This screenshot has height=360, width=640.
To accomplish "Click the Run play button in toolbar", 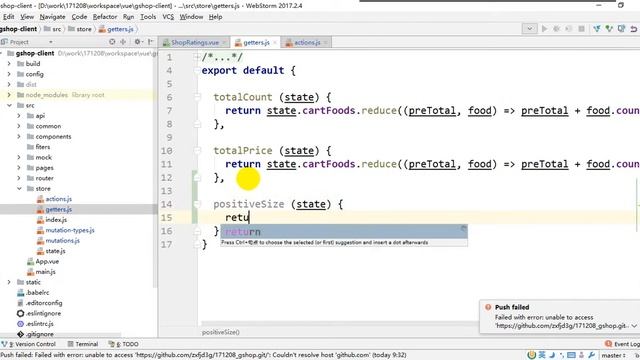I will point(544,29).
